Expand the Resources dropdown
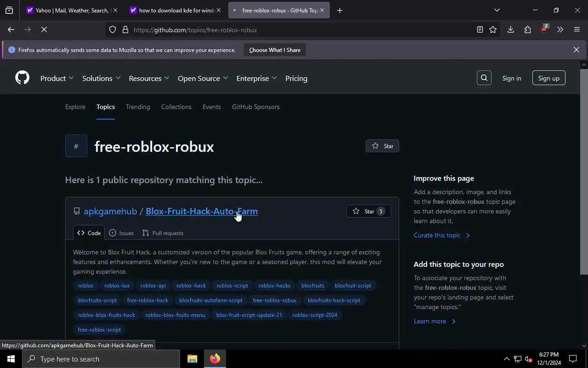Viewport: 588px width, 368px height. 149,78
